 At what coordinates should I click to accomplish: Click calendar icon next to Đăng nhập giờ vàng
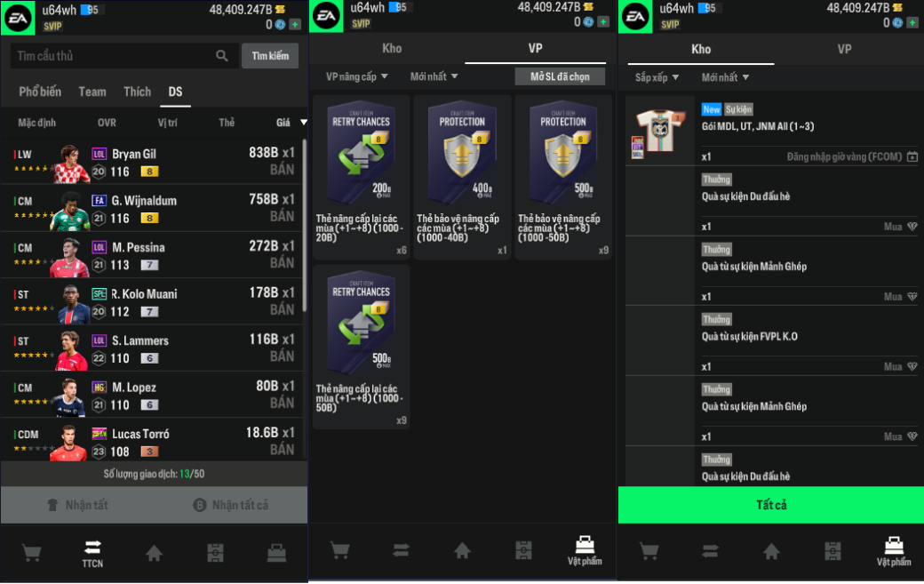pos(912,156)
